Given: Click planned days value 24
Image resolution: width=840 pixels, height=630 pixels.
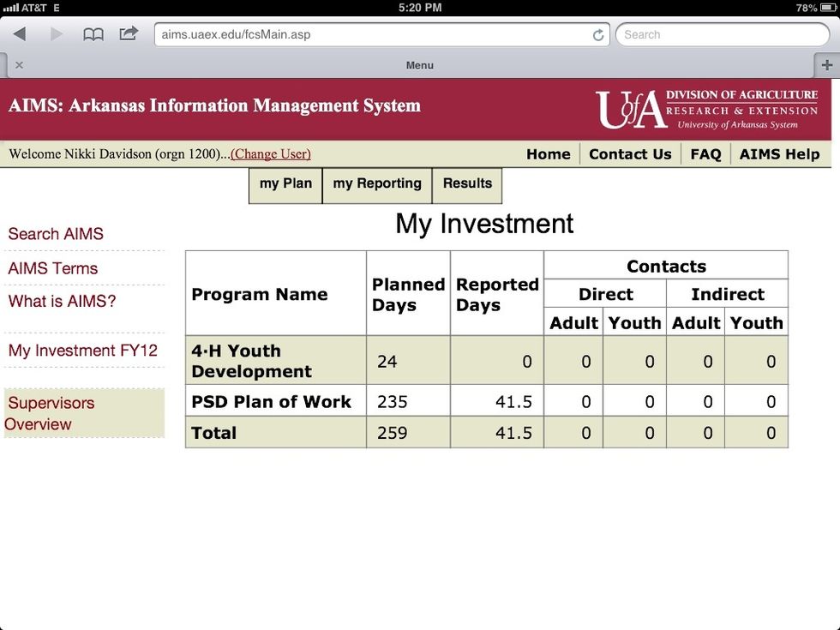Looking at the screenshot, I should tap(387, 362).
